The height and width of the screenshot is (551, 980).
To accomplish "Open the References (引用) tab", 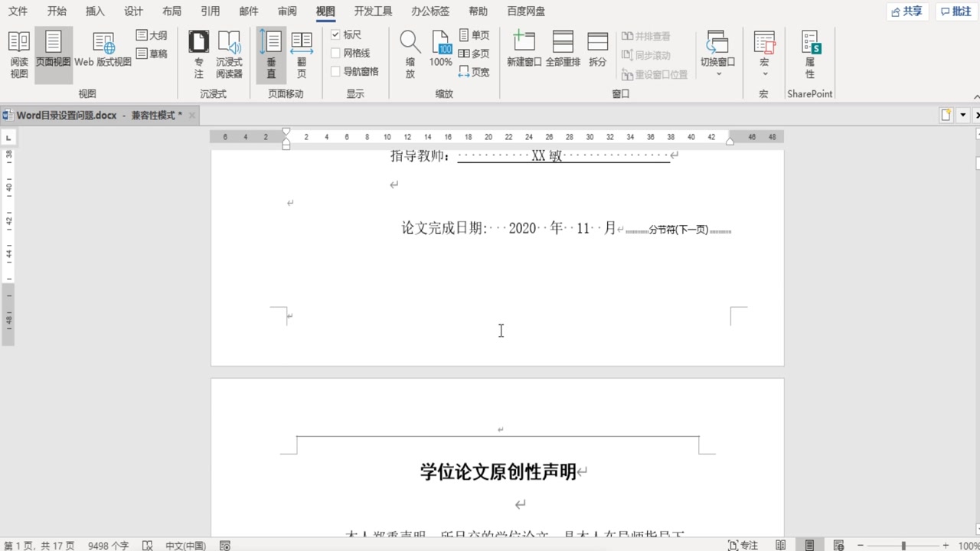I will pos(210,11).
